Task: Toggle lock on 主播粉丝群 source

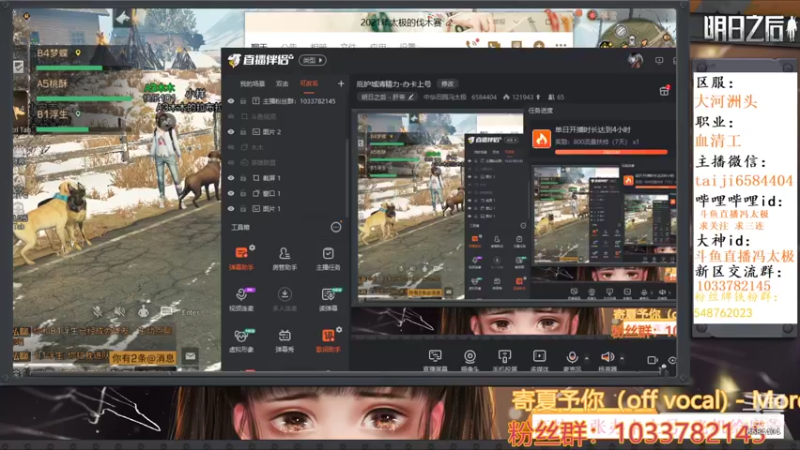Action: (x=243, y=101)
